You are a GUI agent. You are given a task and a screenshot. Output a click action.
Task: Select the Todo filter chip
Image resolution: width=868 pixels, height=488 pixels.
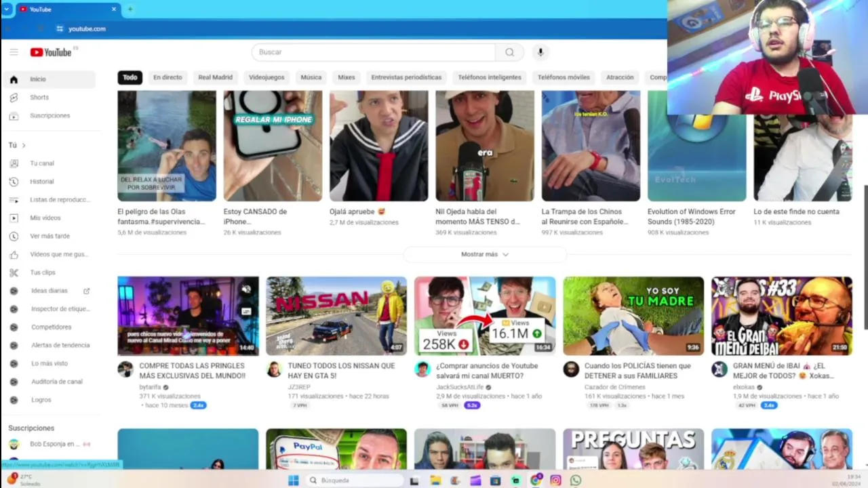click(x=130, y=77)
